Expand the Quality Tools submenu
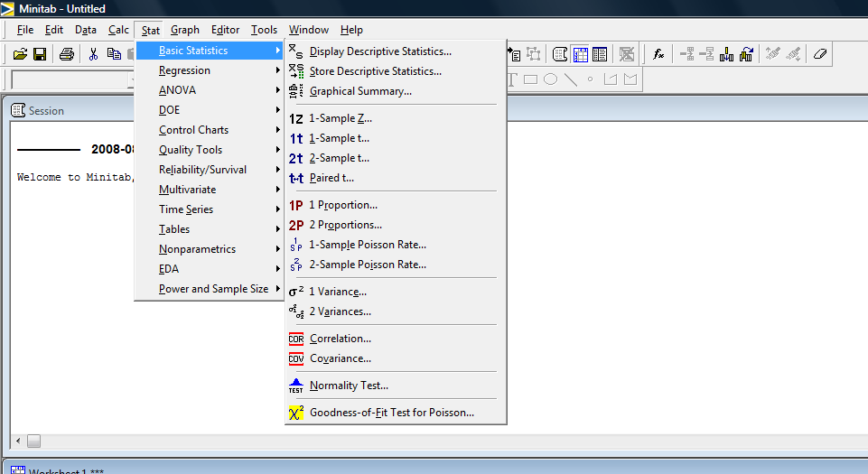The width and height of the screenshot is (868, 474). [x=210, y=150]
